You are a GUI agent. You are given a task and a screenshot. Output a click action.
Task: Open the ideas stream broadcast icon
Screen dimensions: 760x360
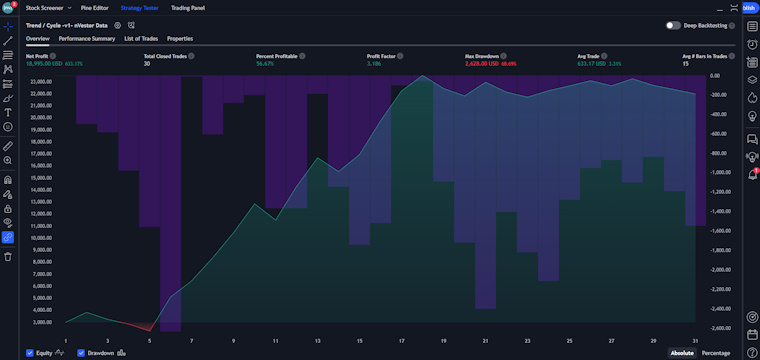click(x=752, y=157)
